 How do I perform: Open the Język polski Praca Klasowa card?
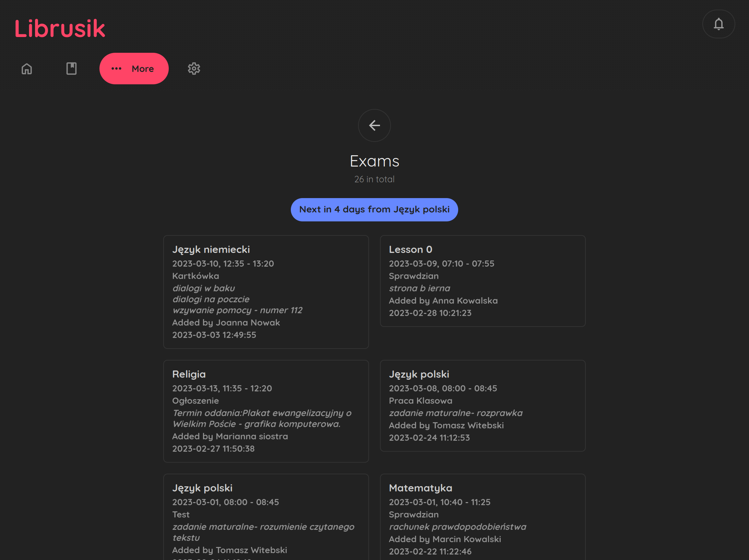(483, 405)
